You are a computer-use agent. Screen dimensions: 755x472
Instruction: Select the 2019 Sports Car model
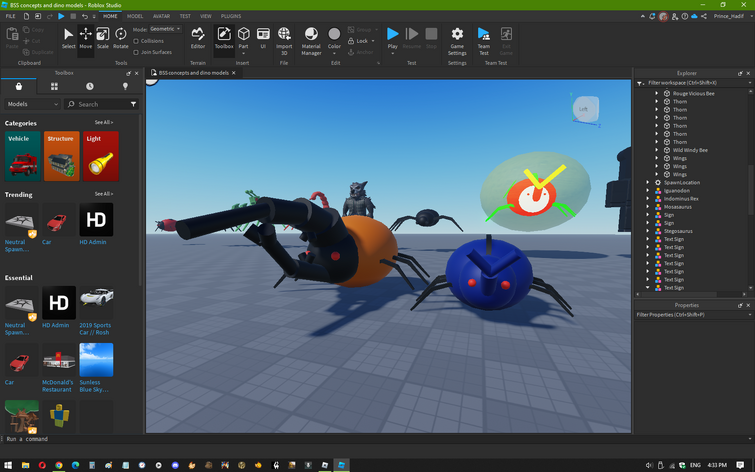96,311
